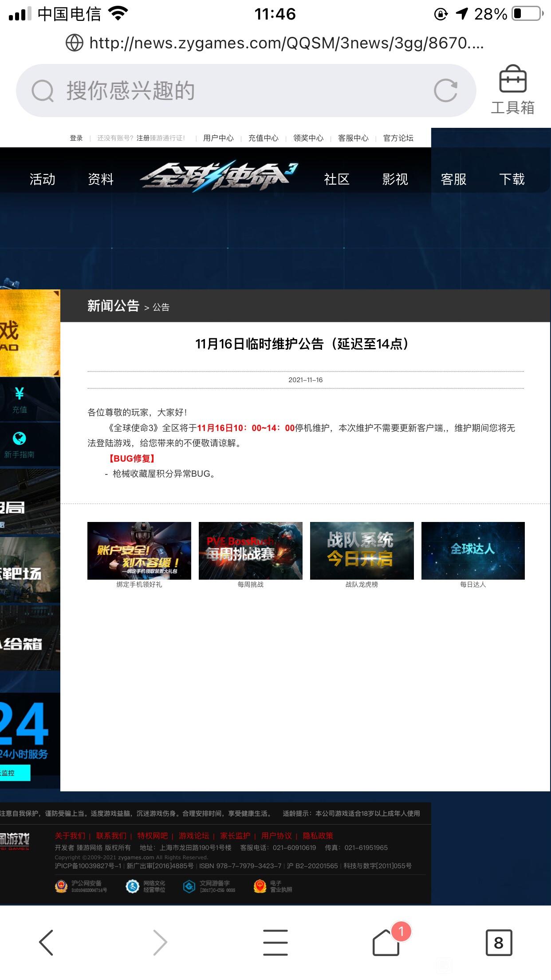Open the 特权网吧 footer link
551x980 pixels.
153,836
